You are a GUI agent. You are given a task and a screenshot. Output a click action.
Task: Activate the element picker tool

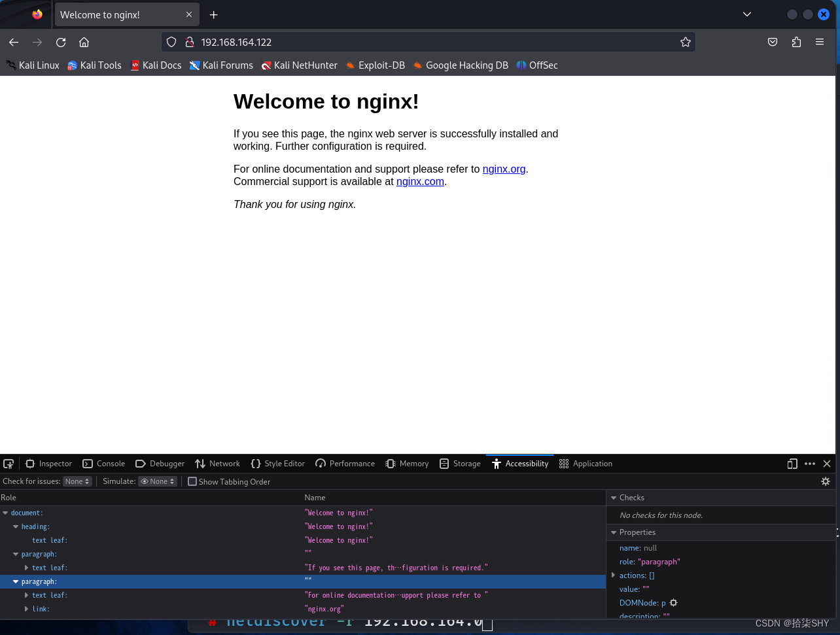pyautogui.click(x=9, y=464)
